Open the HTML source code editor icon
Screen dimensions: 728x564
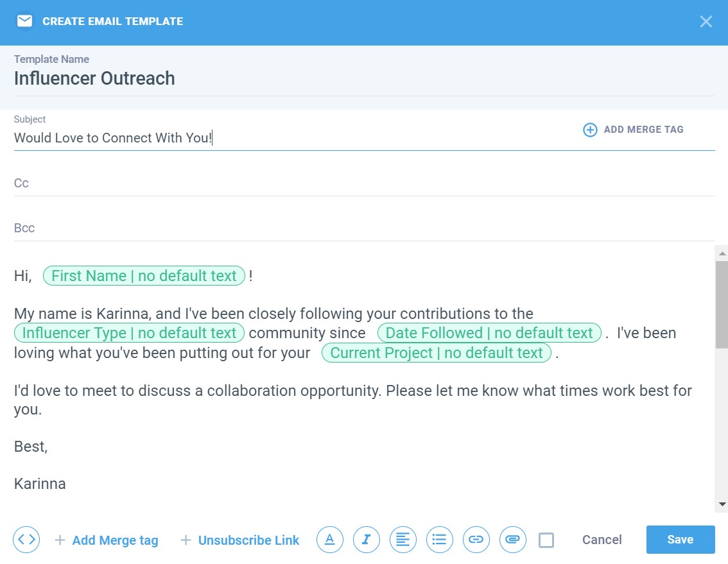[26, 540]
